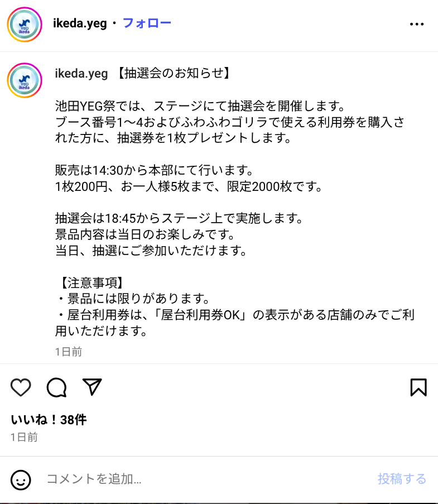This screenshot has height=504, width=438.
Task: Click the 【注意事項】 section text
Action: coord(92,283)
